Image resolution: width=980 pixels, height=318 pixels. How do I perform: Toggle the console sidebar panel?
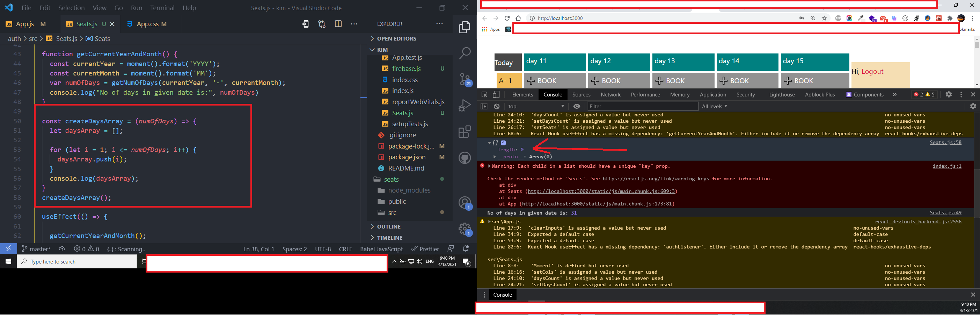click(484, 107)
